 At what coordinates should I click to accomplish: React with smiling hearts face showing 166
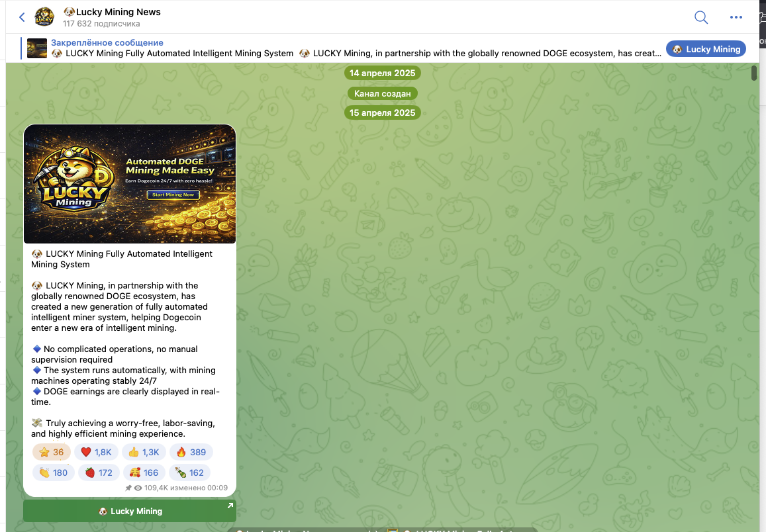pos(144,472)
